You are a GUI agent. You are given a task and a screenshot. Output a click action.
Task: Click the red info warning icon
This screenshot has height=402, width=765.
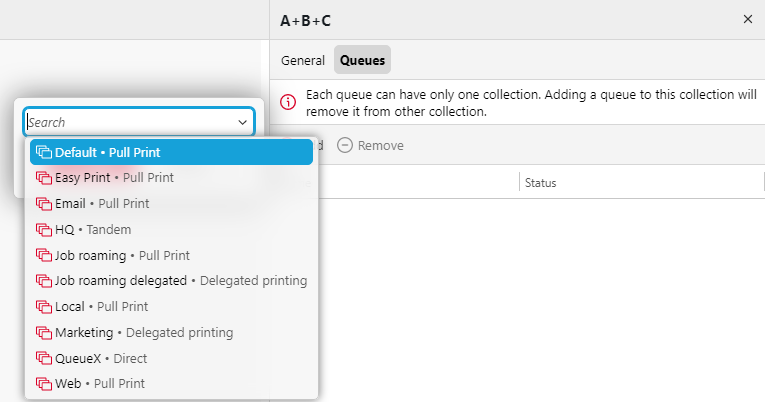click(x=288, y=102)
